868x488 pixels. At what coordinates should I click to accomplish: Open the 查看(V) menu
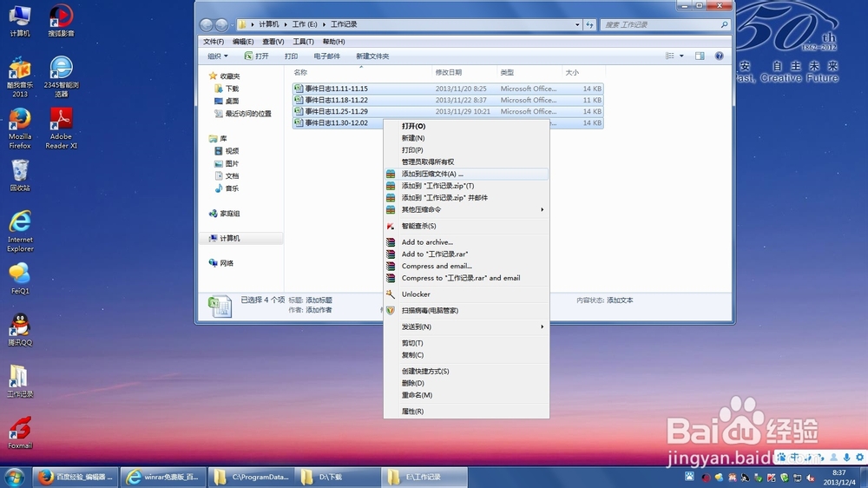click(x=273, y=42)
